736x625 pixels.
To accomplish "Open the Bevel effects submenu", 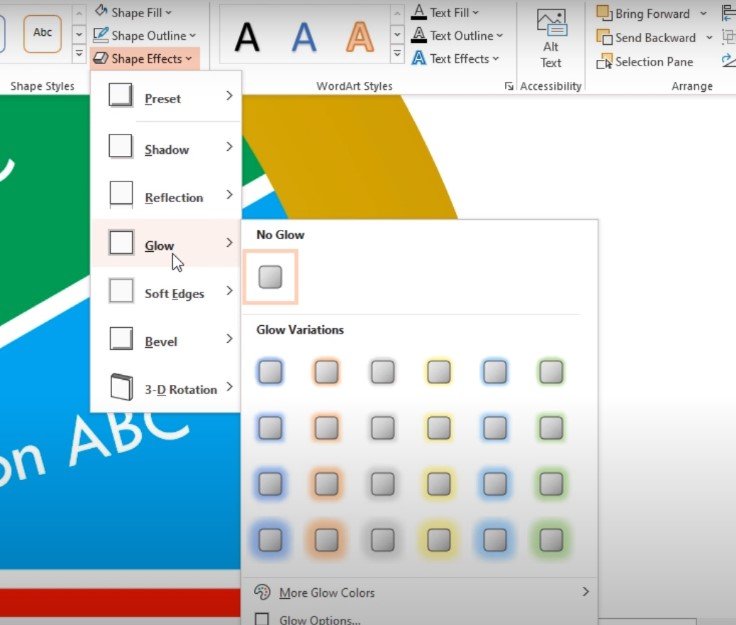I will point(167,339).
